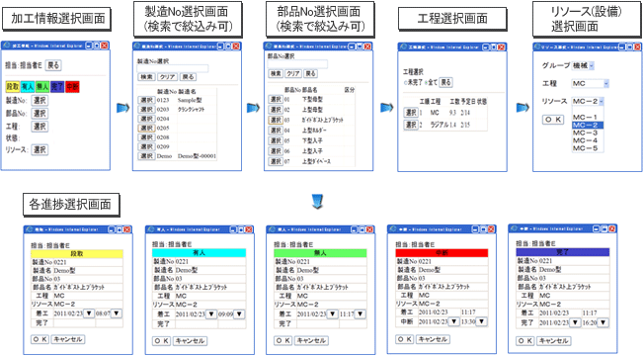
Task: Select process row 2 ラジアル
Action: tap(411, 125)
